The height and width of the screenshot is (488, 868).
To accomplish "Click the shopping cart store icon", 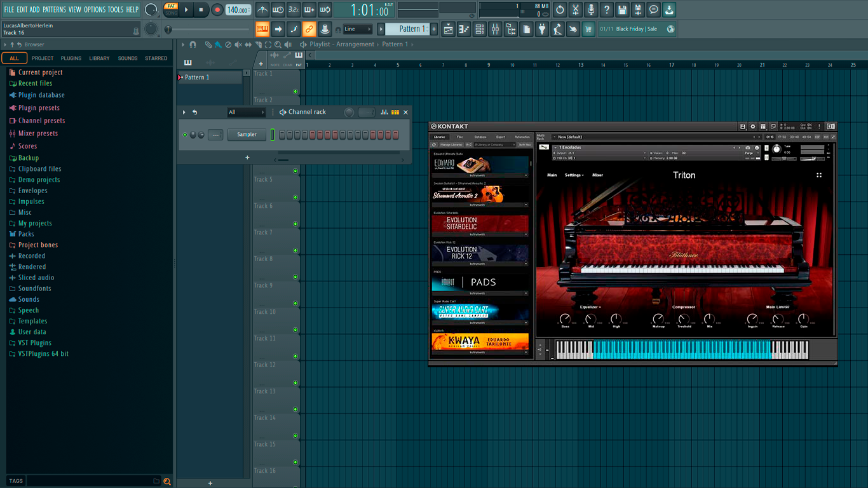I will [588, 29].
